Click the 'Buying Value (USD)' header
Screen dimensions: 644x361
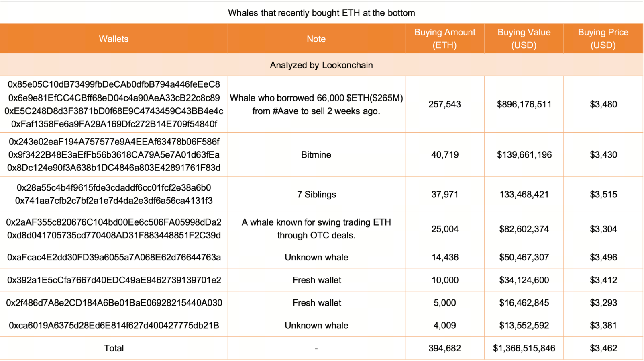(x=524, y=39)
